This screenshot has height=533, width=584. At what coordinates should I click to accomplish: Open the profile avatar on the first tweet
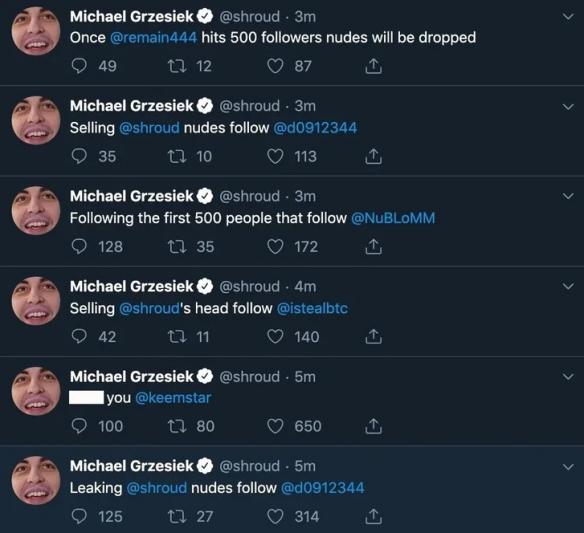pyautogui.click(x=36, y=31)
